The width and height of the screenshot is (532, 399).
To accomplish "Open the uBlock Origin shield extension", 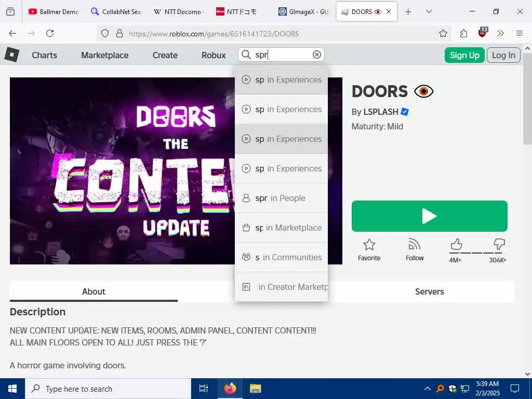I will click(x=483, y=33).
